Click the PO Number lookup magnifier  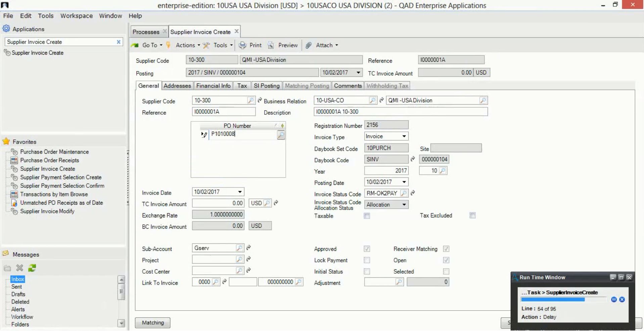[x=281, y=135]
